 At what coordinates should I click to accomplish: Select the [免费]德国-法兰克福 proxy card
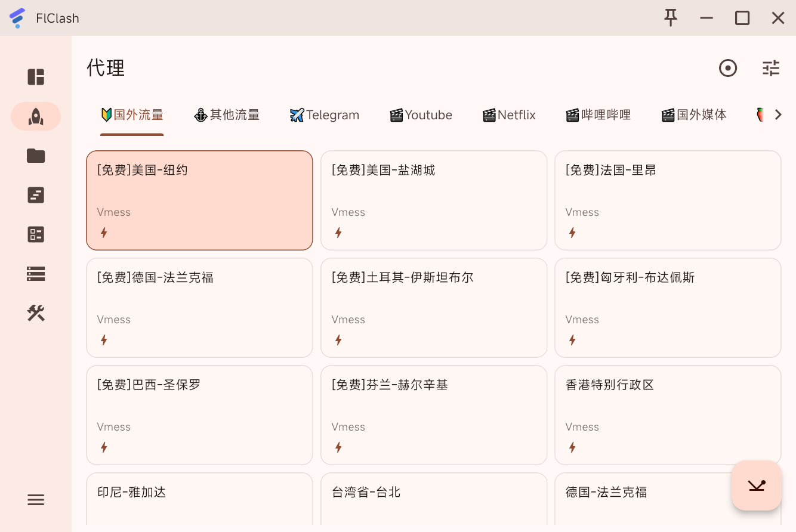[x=199, y=308]
